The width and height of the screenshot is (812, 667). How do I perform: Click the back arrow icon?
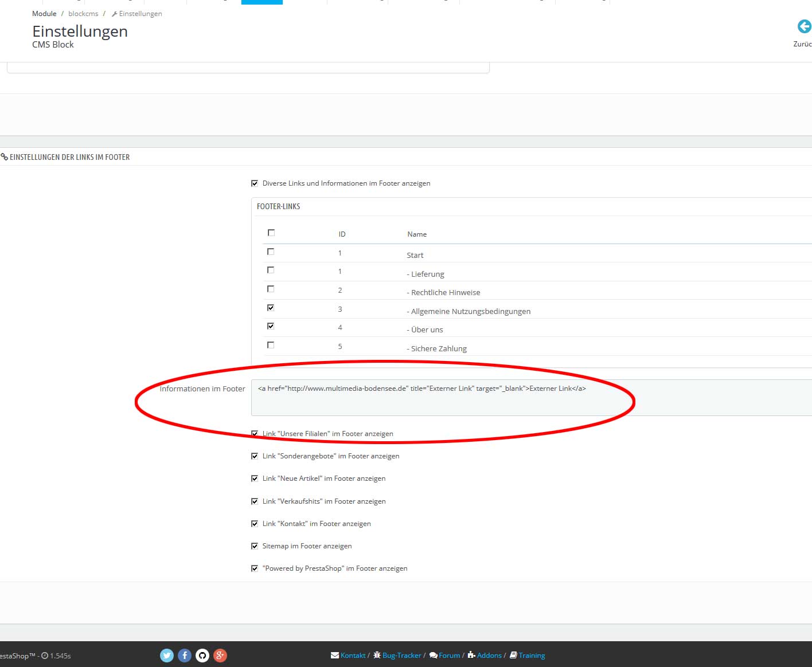804,26
